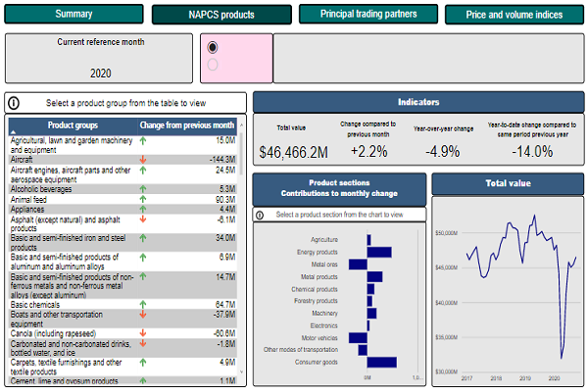Click the red down arrow for Aircraft
Image resolution: width=588 pixels, height=392 pixels.
(x=144, y=158)
